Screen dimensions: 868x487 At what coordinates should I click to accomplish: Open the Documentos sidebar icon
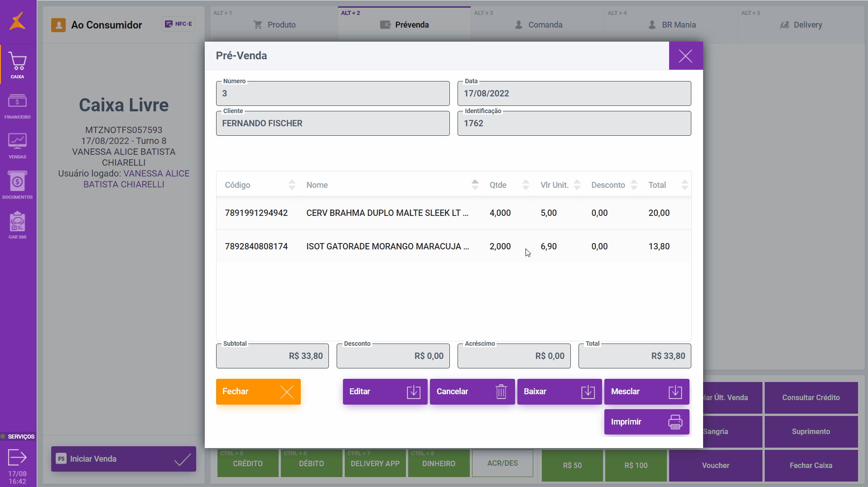[x=18, y=181]
